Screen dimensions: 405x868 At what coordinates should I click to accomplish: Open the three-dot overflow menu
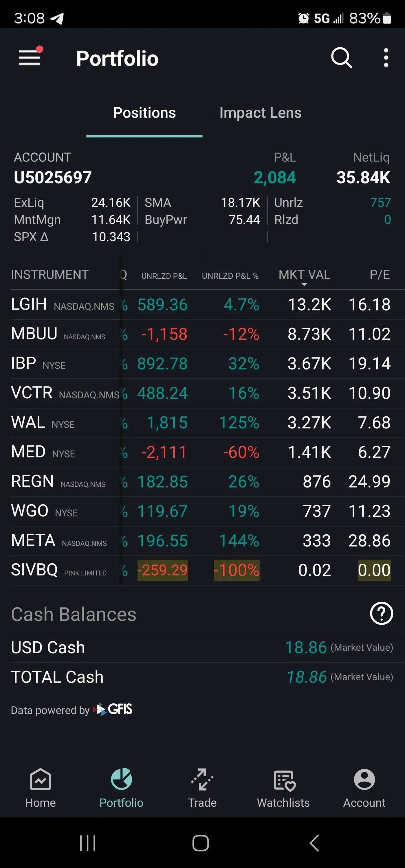click(386, 58)
